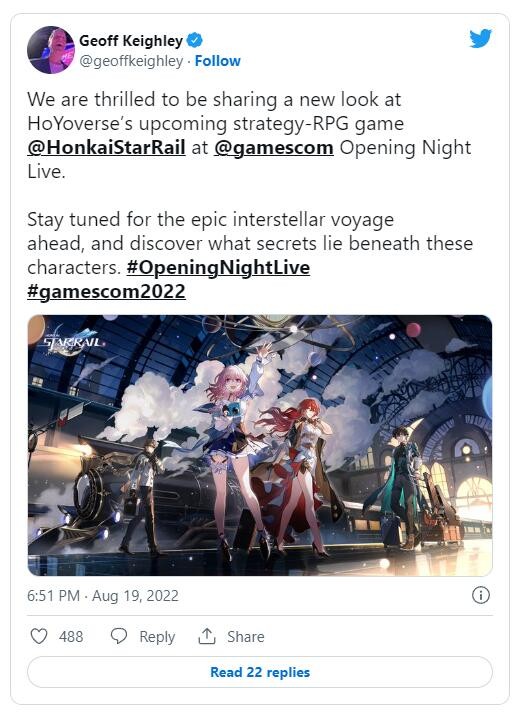521x719 pixels.
Task: Open the 6:51 PM Aug 19, 2022 timestamp
Action: [103, 596]
